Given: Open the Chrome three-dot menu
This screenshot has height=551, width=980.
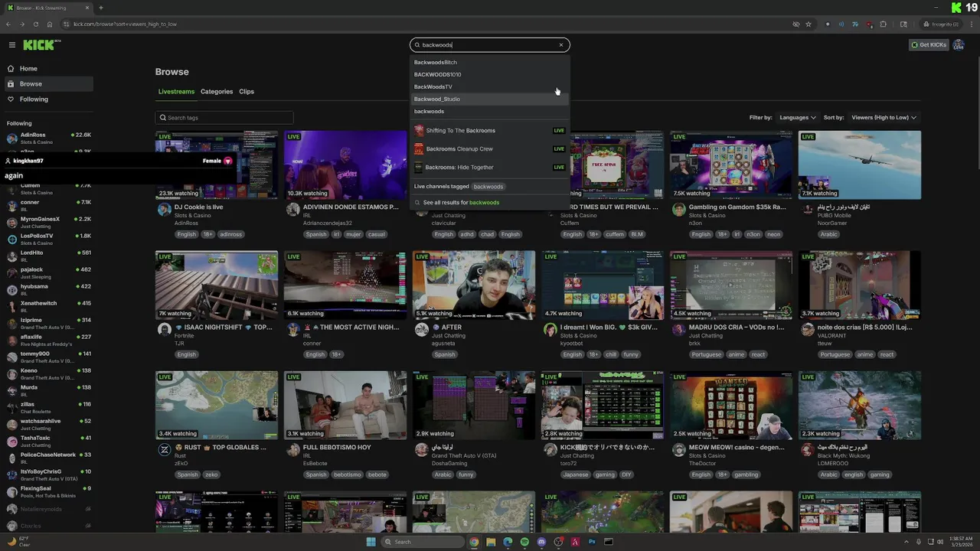Looking at the screenshot, I should point(970,24).
